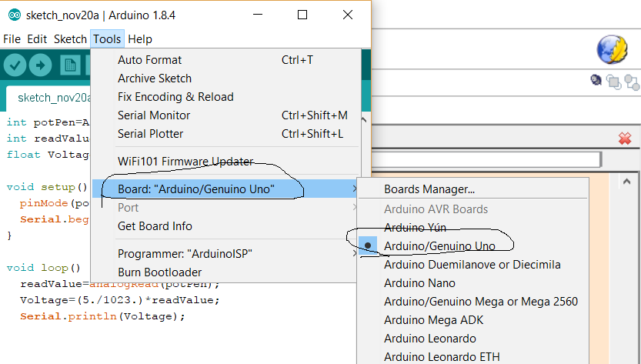
Task: Open the Serial Monitor
Action: coord(226,115)
